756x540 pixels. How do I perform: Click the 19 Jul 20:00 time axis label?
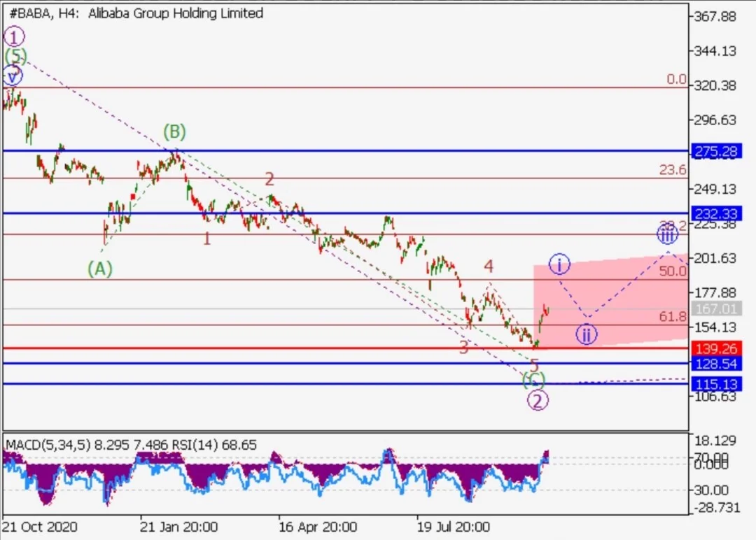pyautogui.click(x=453, y=527)
